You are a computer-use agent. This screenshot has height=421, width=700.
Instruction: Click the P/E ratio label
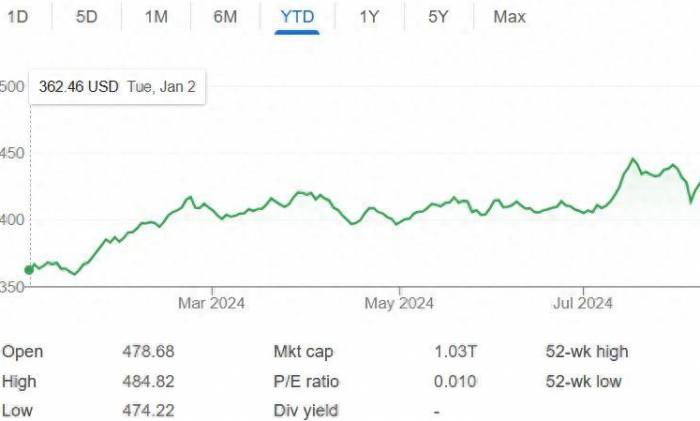(306, 381)
